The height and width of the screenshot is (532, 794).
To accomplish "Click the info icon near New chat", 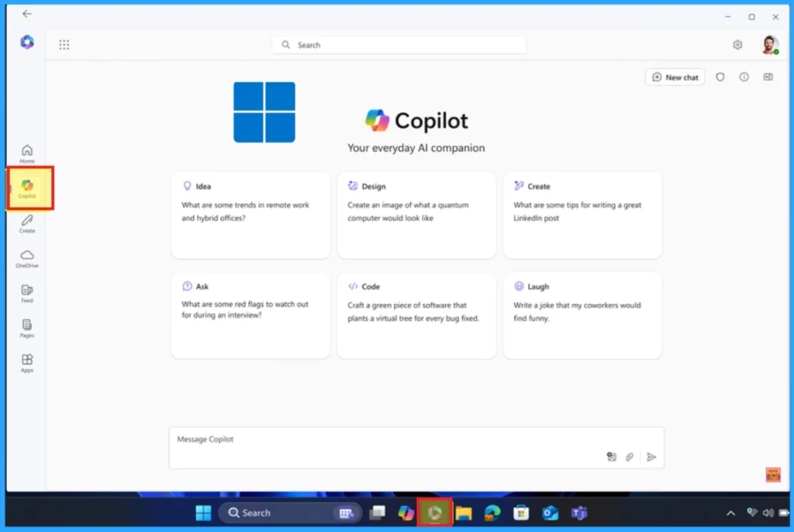I will pyautogui.click(x=744, y=77).
